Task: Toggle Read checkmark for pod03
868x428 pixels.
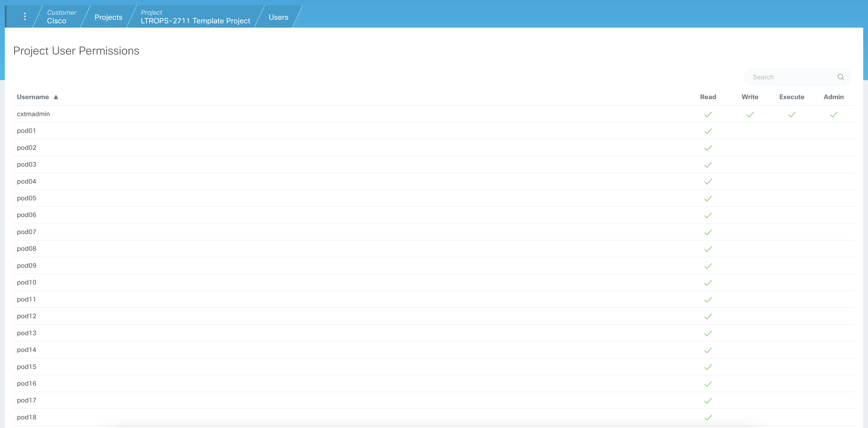Action: 708,165
